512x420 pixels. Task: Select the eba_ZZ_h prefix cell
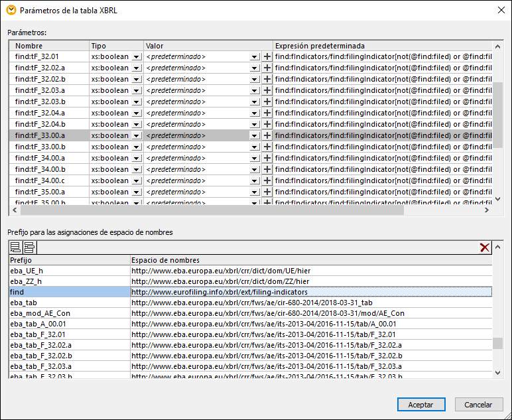click(x=70, y=281)
